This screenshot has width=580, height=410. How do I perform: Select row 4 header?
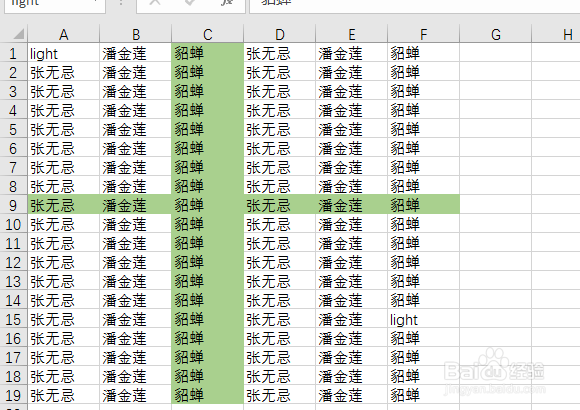pyautogui.click(x=14, y=110)
